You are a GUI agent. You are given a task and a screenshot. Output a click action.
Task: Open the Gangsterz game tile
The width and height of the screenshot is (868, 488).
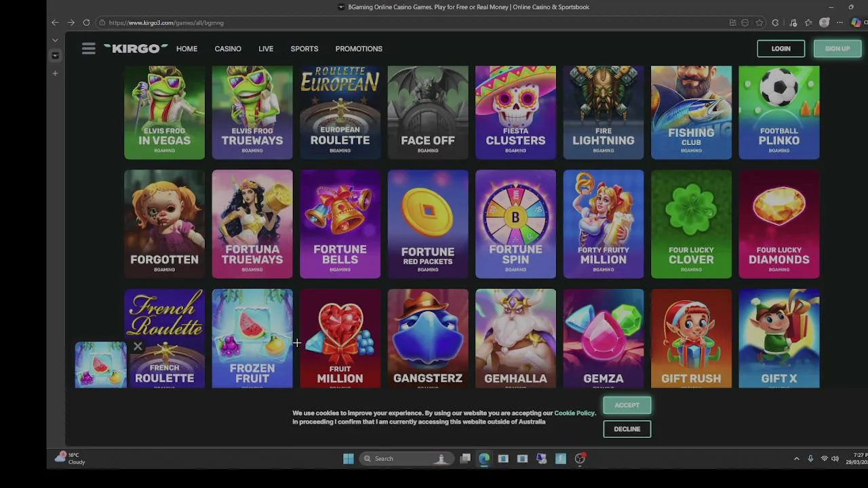[x=428, y=339]
